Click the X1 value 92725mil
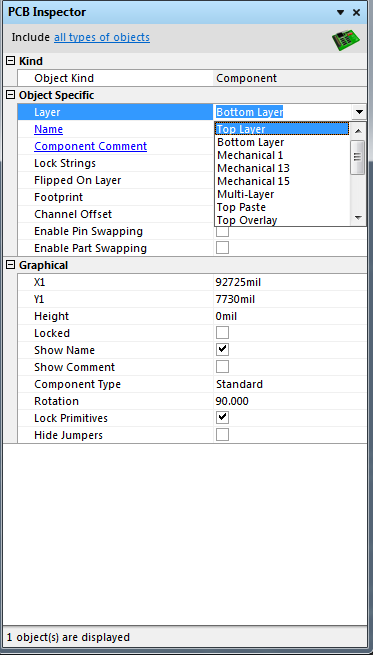The height and width of the screenshot is (655, 373). [x=238, y=282]
